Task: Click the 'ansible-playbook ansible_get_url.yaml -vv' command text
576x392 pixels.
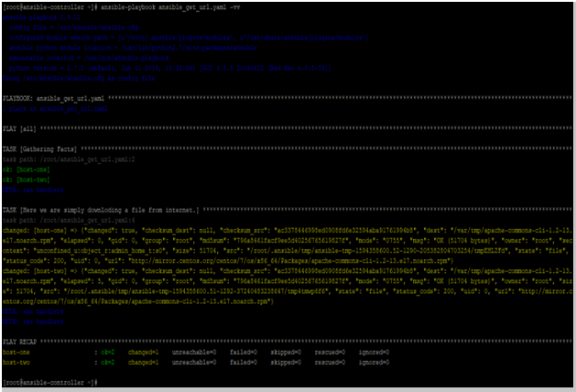Action: [x=170, y=7]
